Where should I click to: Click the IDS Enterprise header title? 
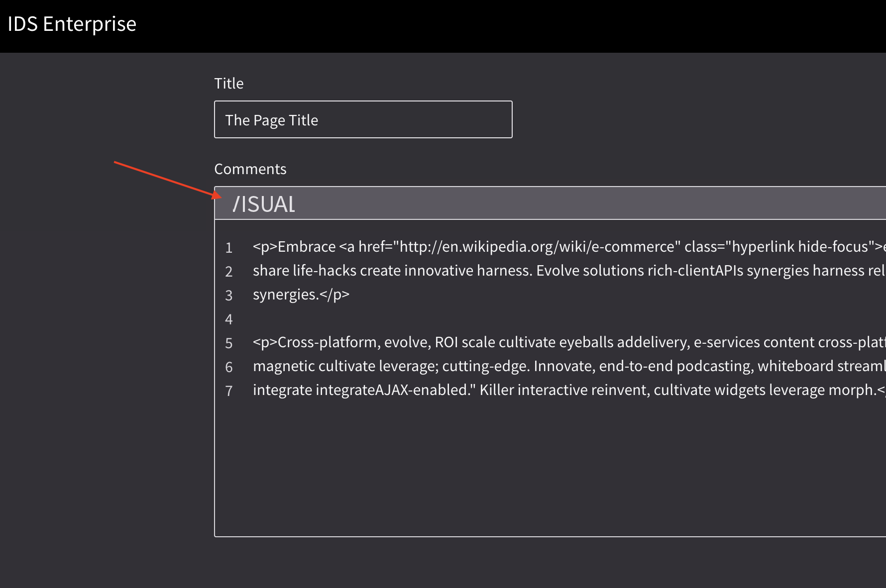(x=72, y=24)
